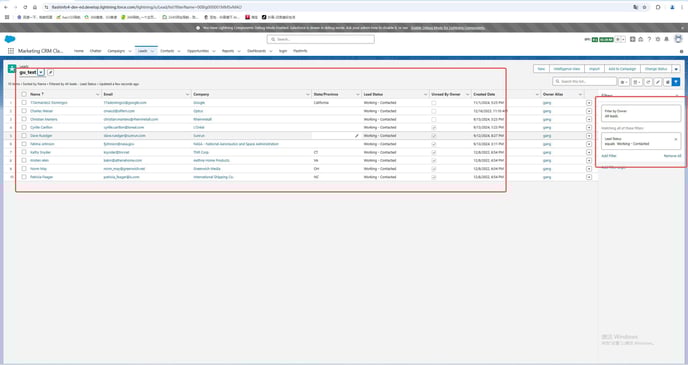
Task: Select the checkbox for Kathy Snyder
Action: [24, 152]
